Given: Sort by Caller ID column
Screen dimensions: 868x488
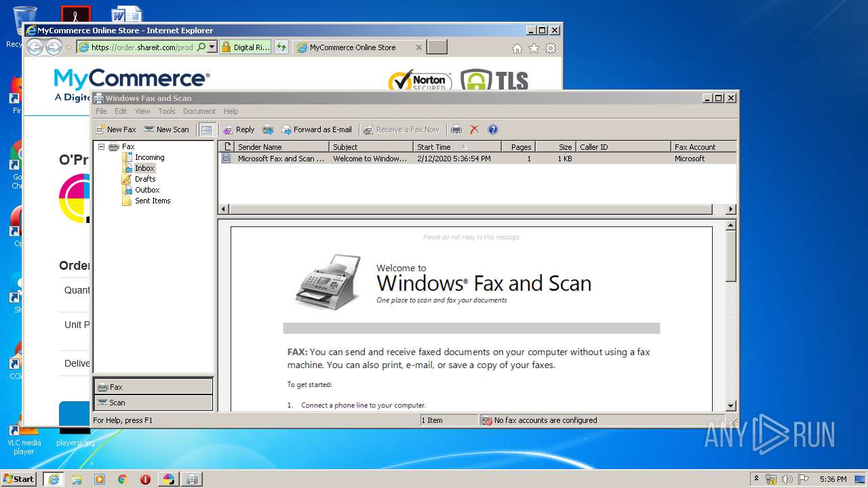Looking at the screenshot, I should [x=623, y=146].
